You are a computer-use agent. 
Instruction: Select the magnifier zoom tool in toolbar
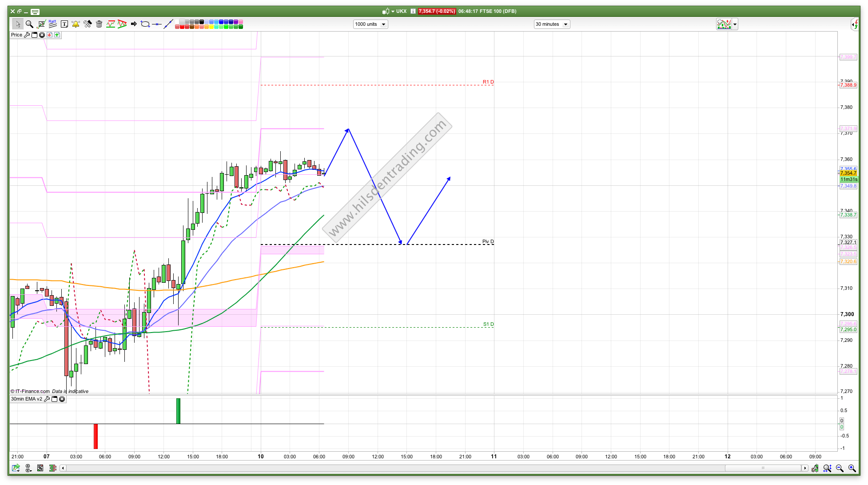[29, 24]
